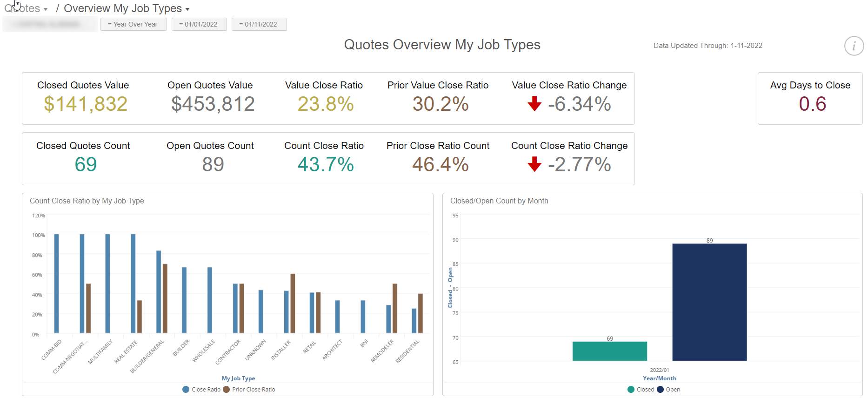The width and height of the screenshot is (868, 398).
Task: Select the blue COMM-BID close ratio bar
Action: click(x=57, y=283)
